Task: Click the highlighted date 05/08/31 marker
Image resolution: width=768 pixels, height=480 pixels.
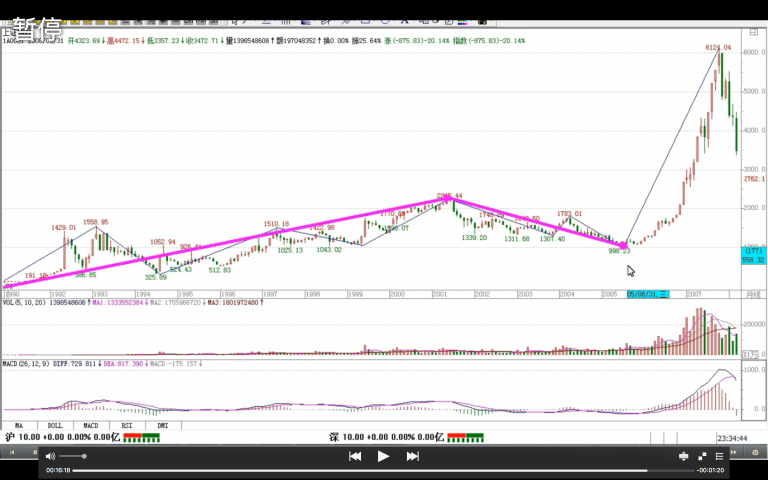Action: pos(648,293)
